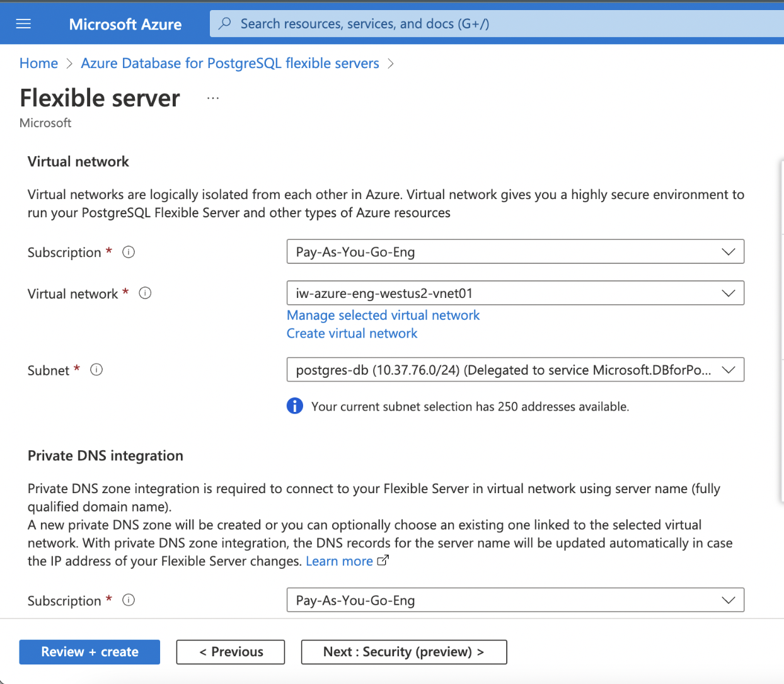Go to Home breadcrumb

click(x=38, y=63)
